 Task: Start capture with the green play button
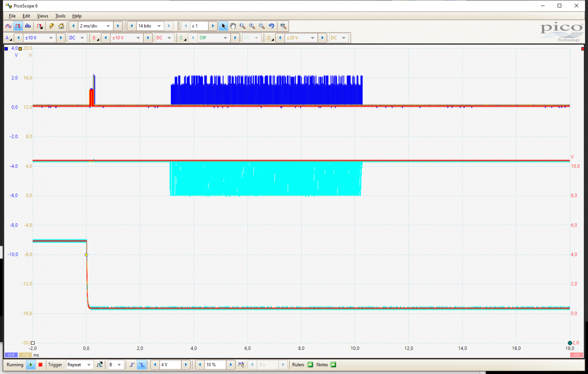tap(31, 364)
